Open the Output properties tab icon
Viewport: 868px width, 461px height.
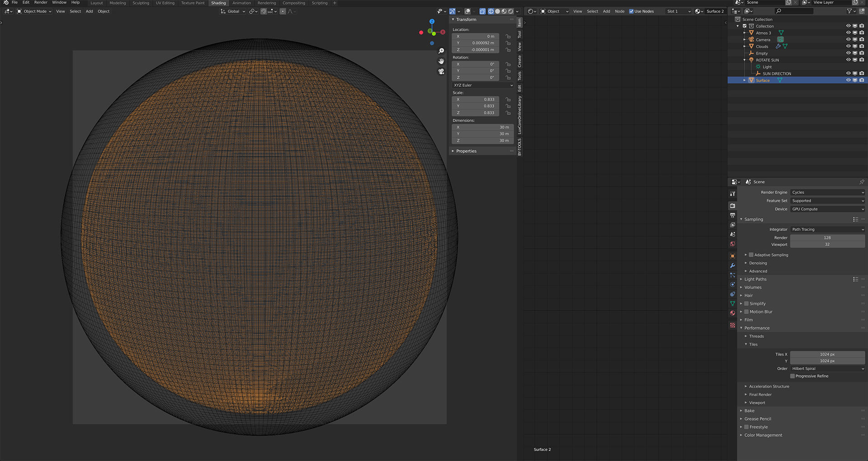click(x=732, y=215)
